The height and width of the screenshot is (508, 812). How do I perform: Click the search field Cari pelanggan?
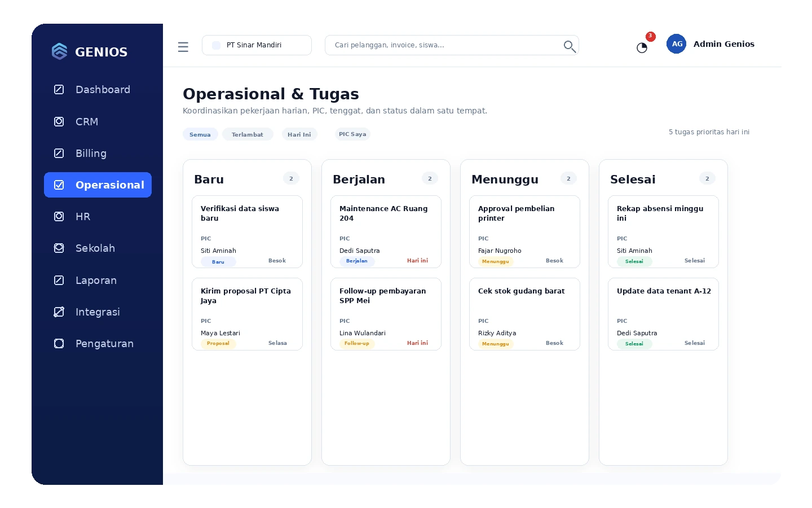click(x=452, y=45)
